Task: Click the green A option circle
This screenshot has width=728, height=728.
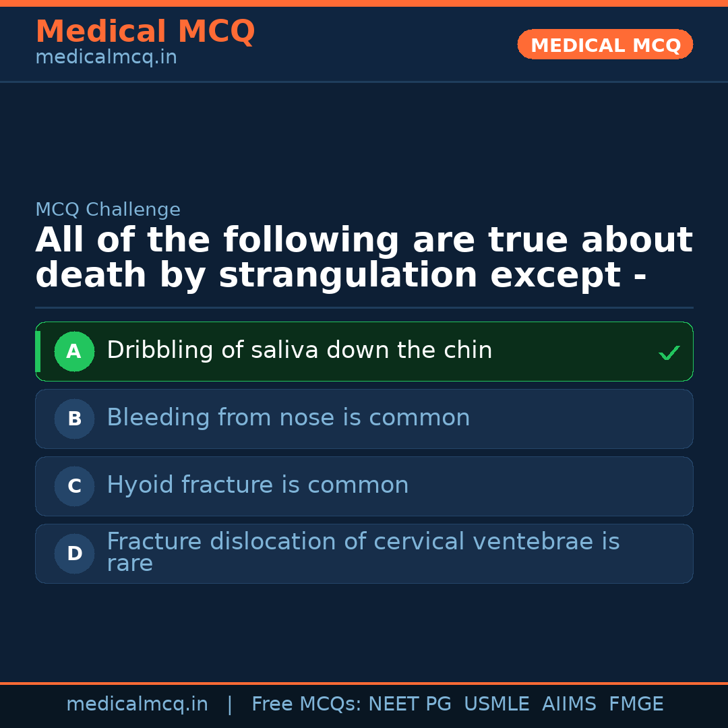Action: [x=74, y=351]
